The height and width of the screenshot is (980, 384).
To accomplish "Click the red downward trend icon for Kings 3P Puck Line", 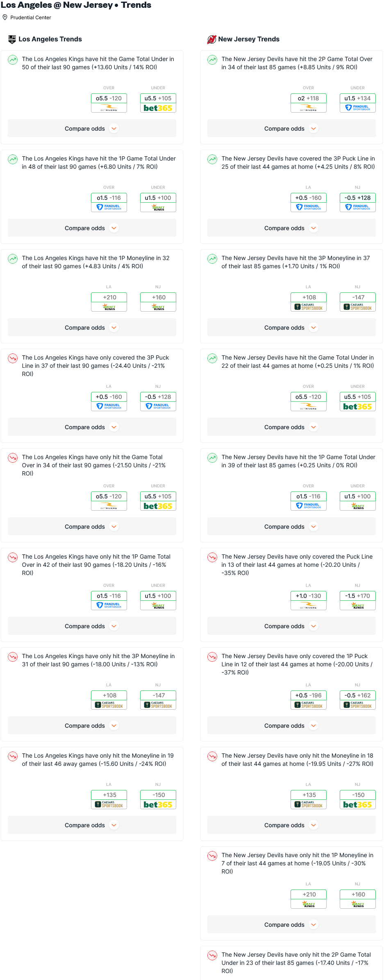I will (x=13, y=358).
